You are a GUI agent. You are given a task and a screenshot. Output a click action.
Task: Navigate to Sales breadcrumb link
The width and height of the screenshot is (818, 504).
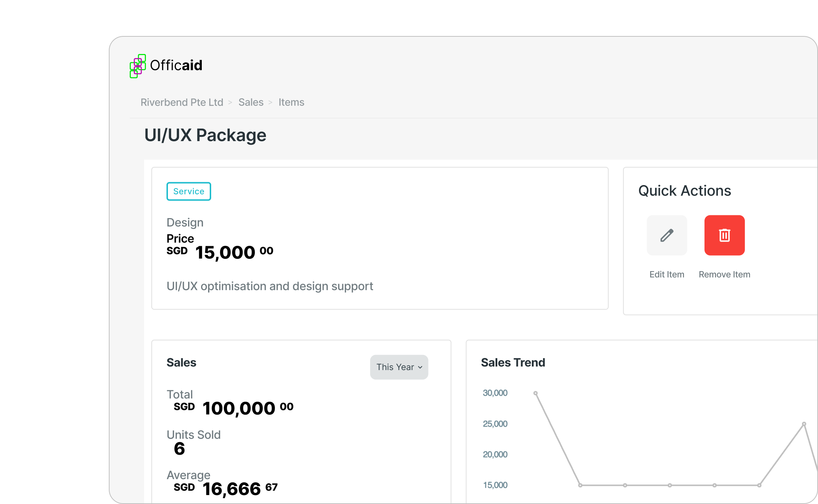[x=251, y=102]
